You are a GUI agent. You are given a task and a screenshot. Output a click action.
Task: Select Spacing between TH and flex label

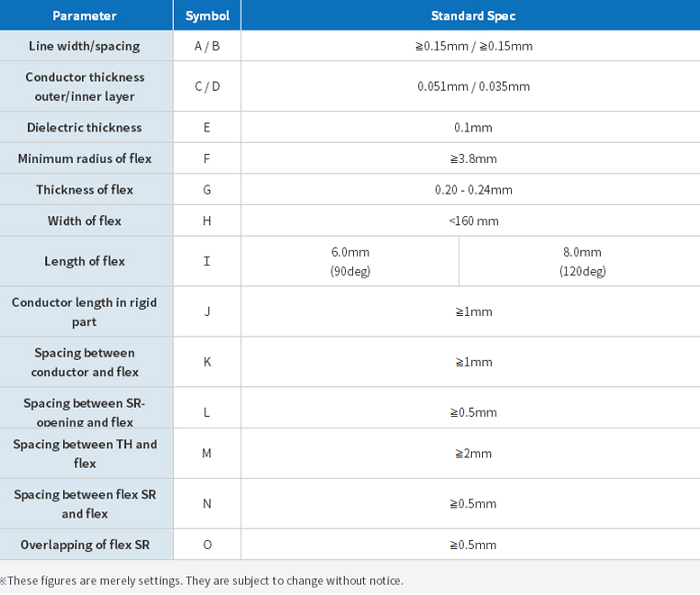pos(86,454)
